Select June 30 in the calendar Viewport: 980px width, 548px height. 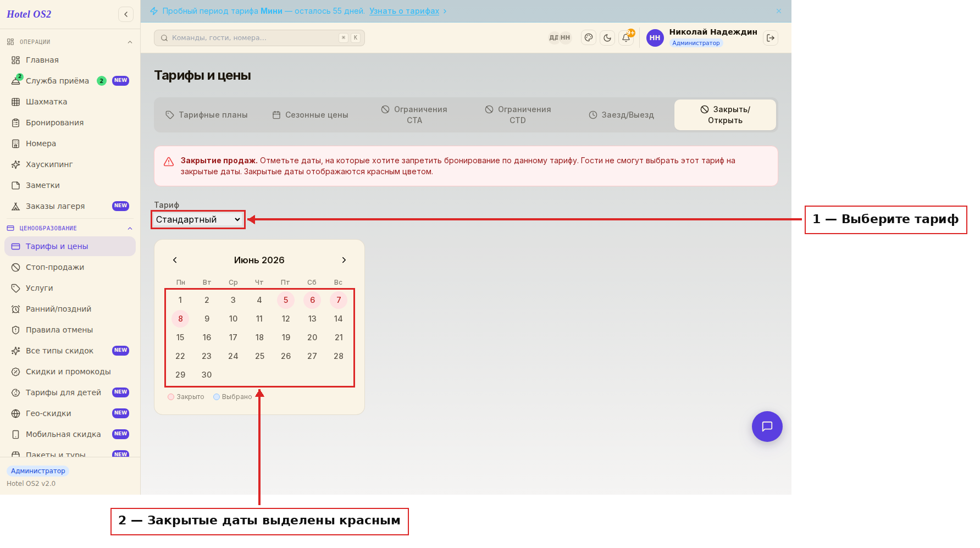(207, 375)
